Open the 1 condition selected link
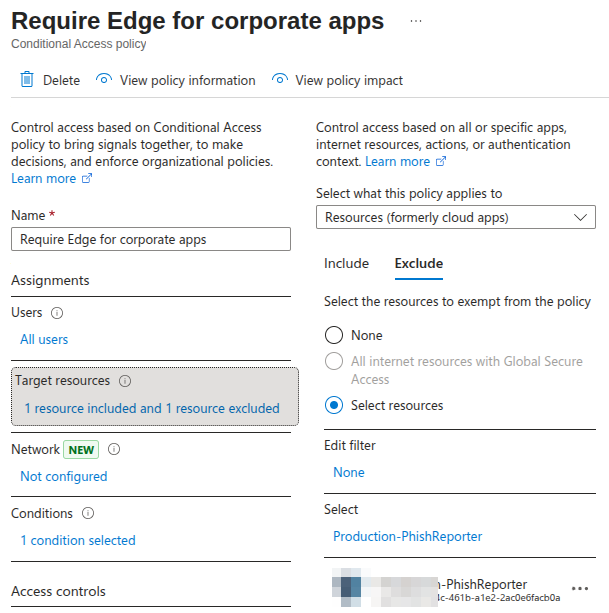The height and width of the screenshot is (613, 609). pos(78,540)
